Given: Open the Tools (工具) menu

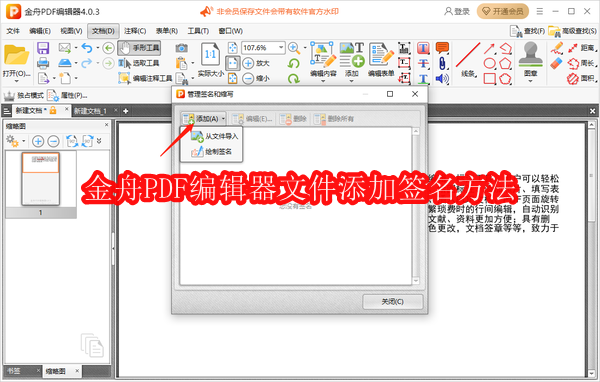Looking at the screenshot, I should coord(198,31).
